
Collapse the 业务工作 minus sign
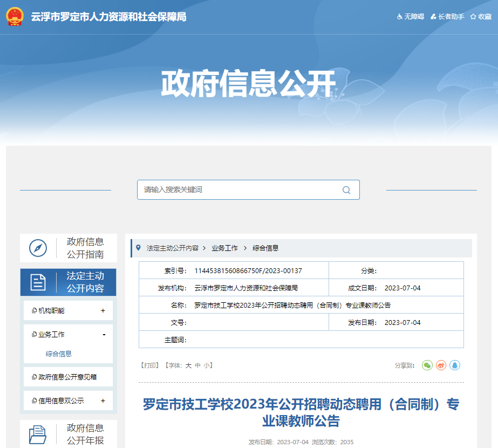pos(104,335)
